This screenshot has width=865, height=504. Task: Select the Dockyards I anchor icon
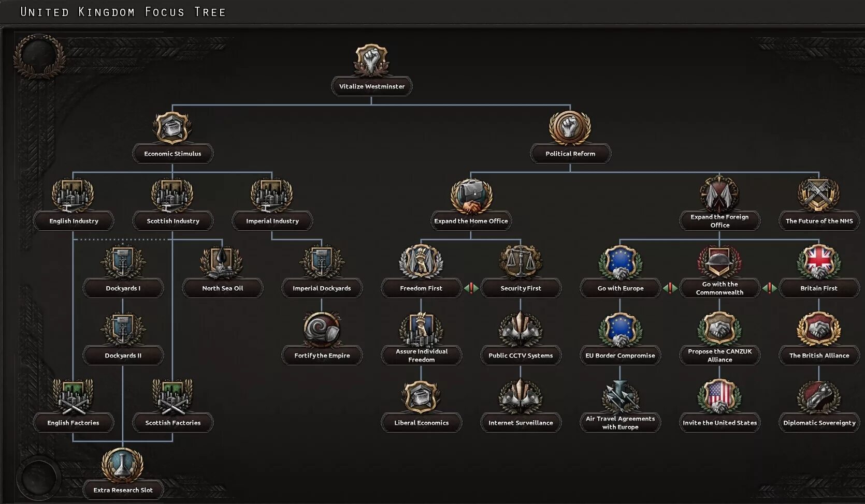(x=123, y=262)
